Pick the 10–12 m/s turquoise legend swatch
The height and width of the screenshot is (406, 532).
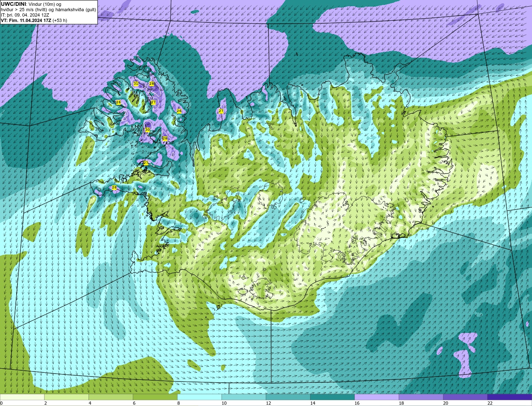click(x=244, y=397)
